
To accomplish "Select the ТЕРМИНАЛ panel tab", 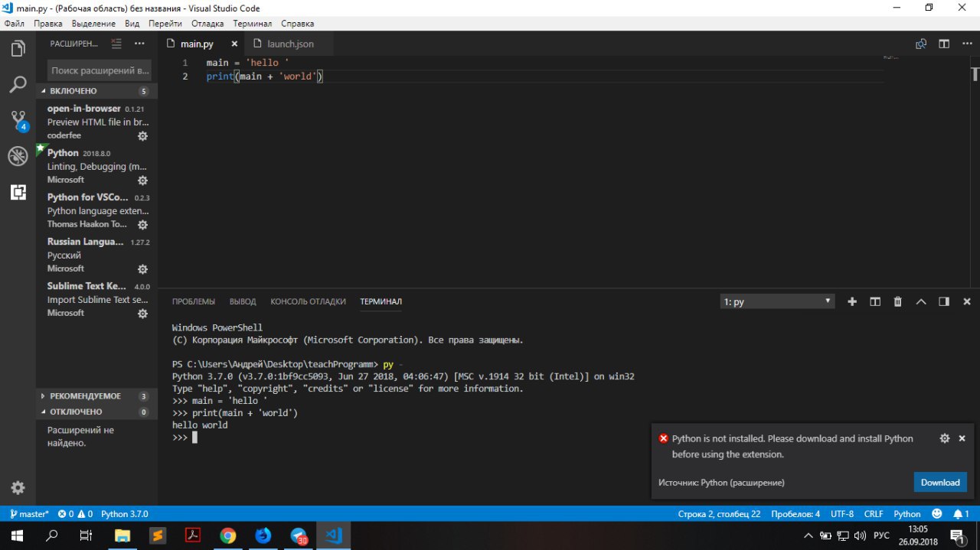I will point(381,301).
